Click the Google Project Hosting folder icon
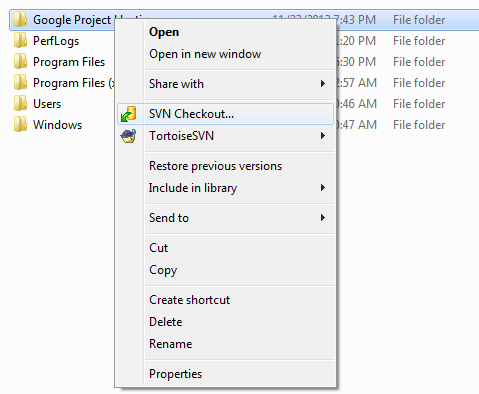This screenshot has width=479, height=394. pyautogui.click(x=20, y=20)
